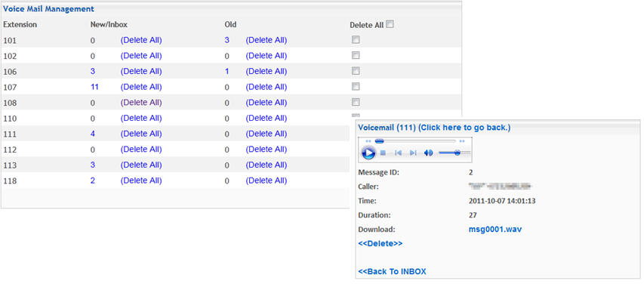Open the 11 new messages for 107
Image resolution: width=644 pixels, height=284 pixels.
click(94, 87)
